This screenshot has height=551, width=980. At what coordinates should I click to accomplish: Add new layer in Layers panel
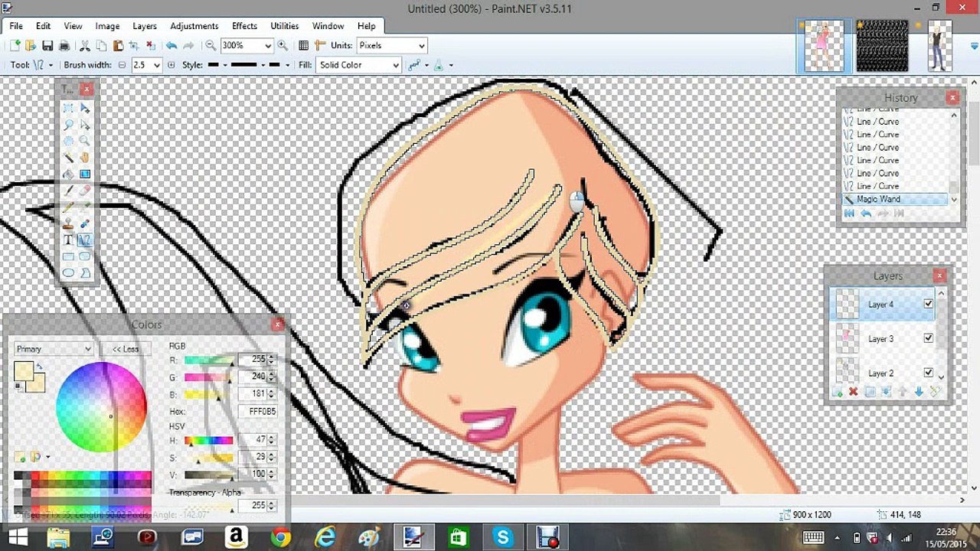(837, 392)
